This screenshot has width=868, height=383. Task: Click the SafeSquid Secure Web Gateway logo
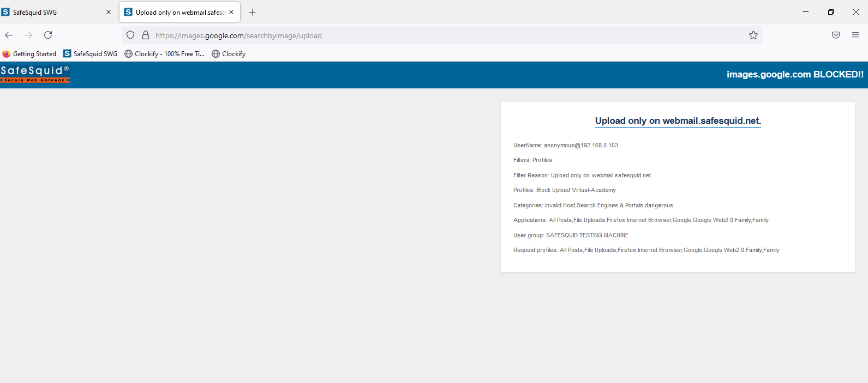pyautogui.click(x=35, y=74)
